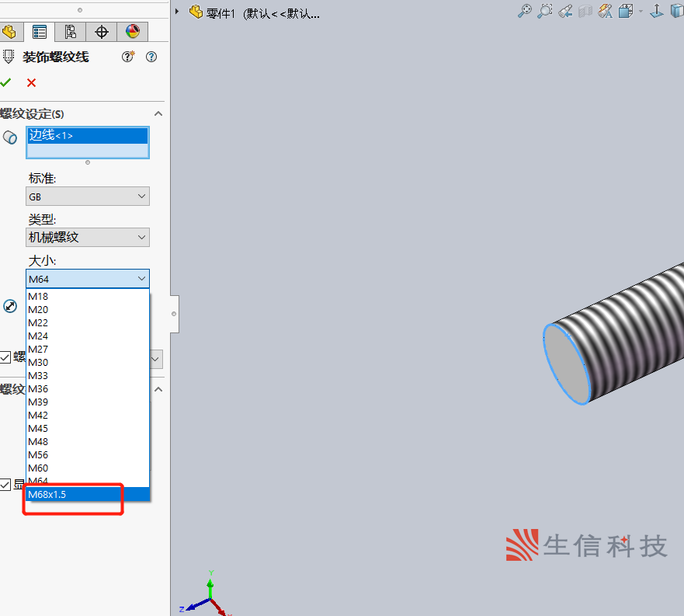Choose M56 from the size list

(88, 455)
